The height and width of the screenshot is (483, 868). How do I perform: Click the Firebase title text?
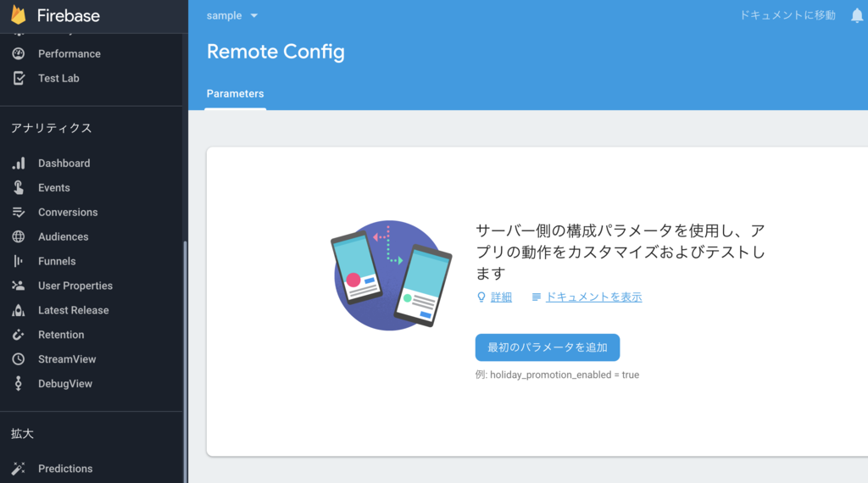tap(69, 15)
